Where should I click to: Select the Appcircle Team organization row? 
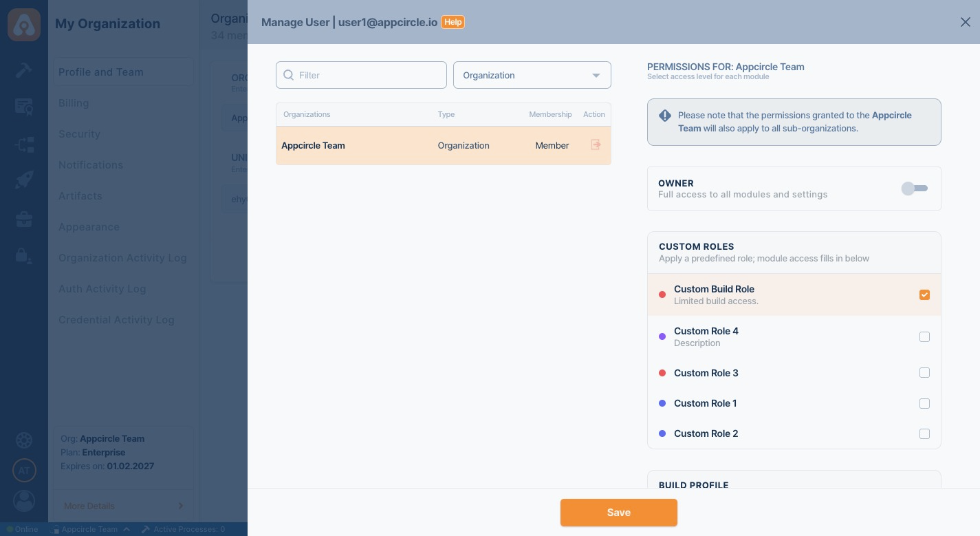point(444,145)
